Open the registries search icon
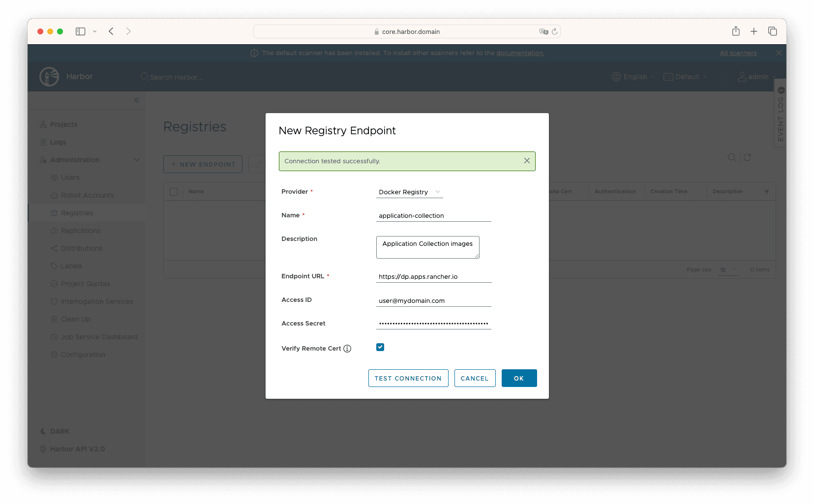814x504 pixels. (732, 157)
